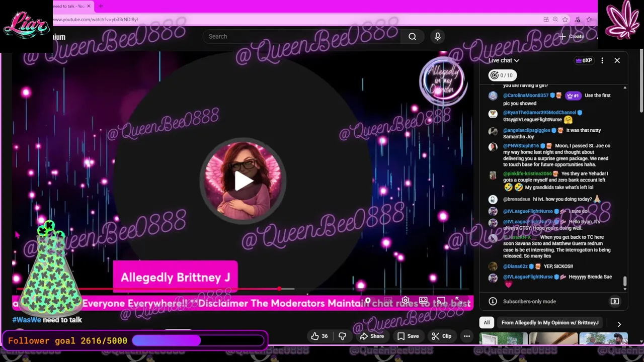This screenshot has width=644, height=362.
Task: Save the video to a playlist
Action: (408, 336)
